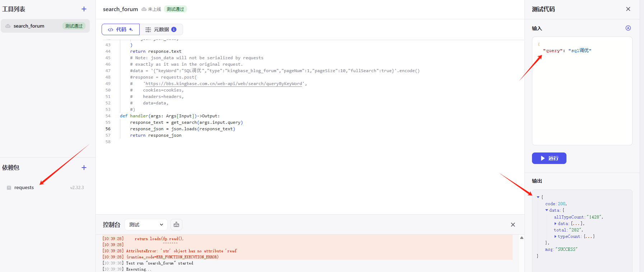The height and width of the screenshot is (272, 644).
Task: Close the 测试代码 panel
Action: [628, 9]
